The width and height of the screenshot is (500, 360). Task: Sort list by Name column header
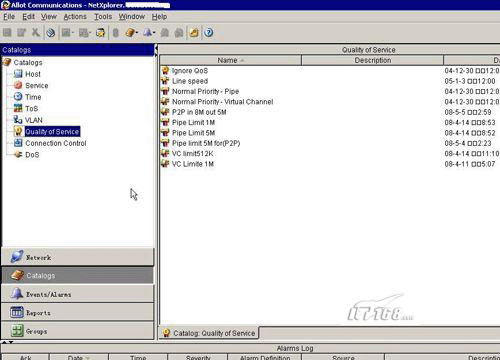231,60
